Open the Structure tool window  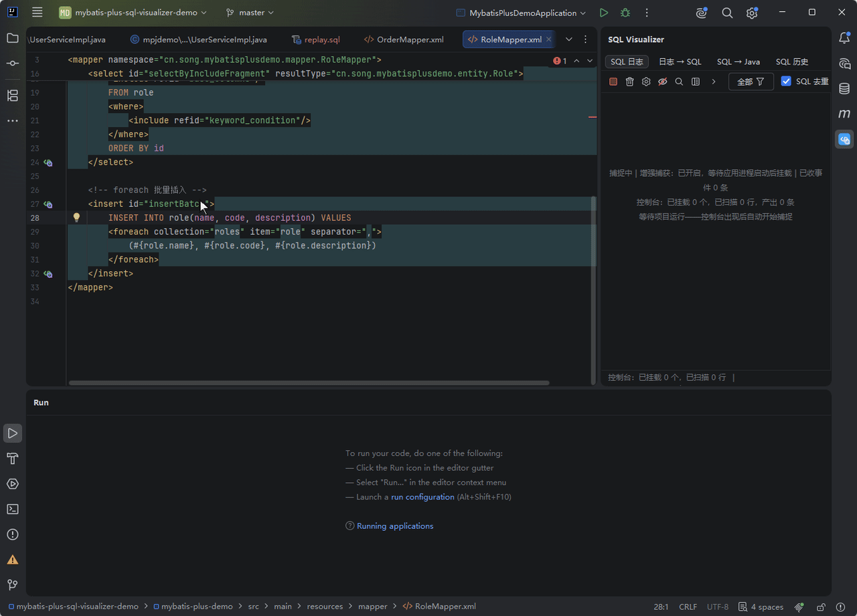click(x=13, y=95)
